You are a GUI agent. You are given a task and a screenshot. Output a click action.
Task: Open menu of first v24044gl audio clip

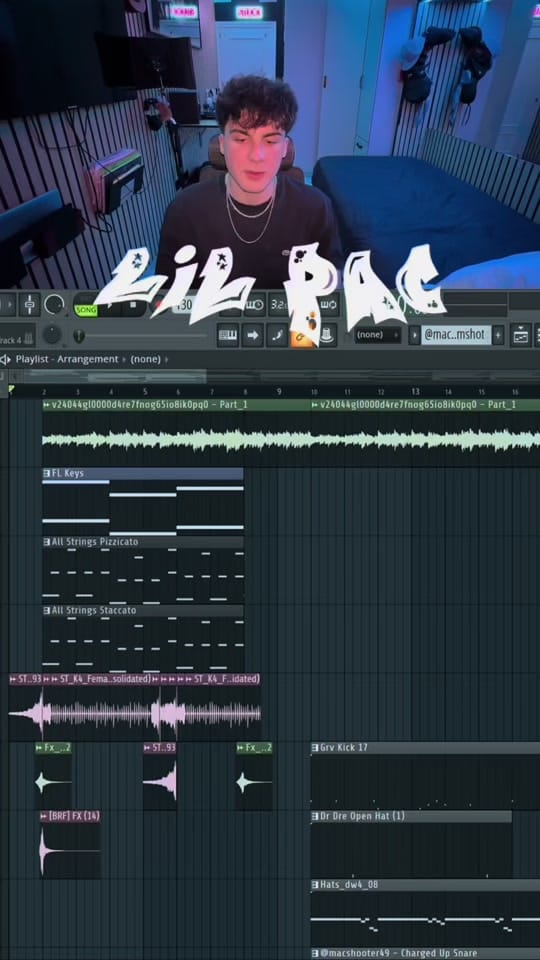tap(47, 405)
